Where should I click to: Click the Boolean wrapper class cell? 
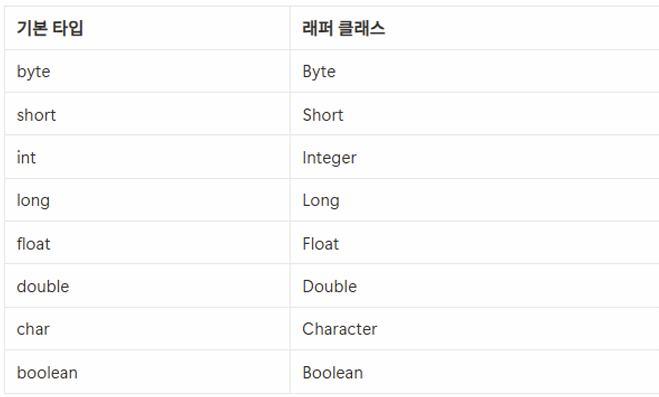pos(474,372)
